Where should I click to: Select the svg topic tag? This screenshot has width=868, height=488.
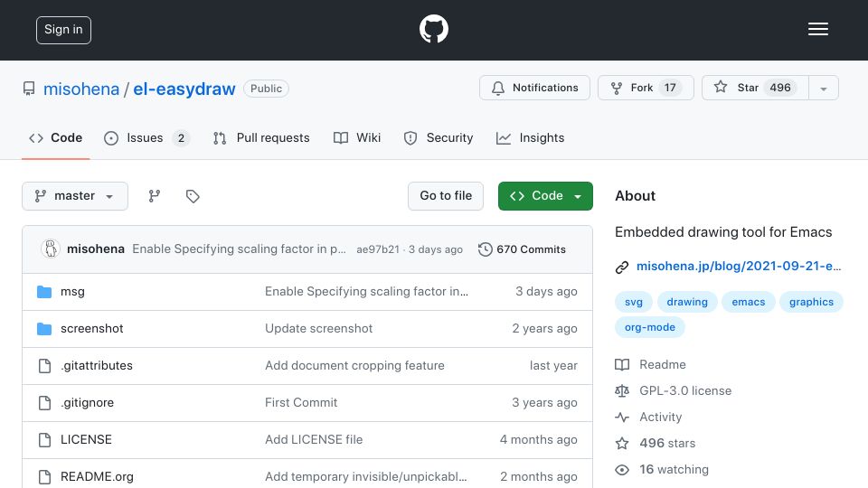click(633, 302)
